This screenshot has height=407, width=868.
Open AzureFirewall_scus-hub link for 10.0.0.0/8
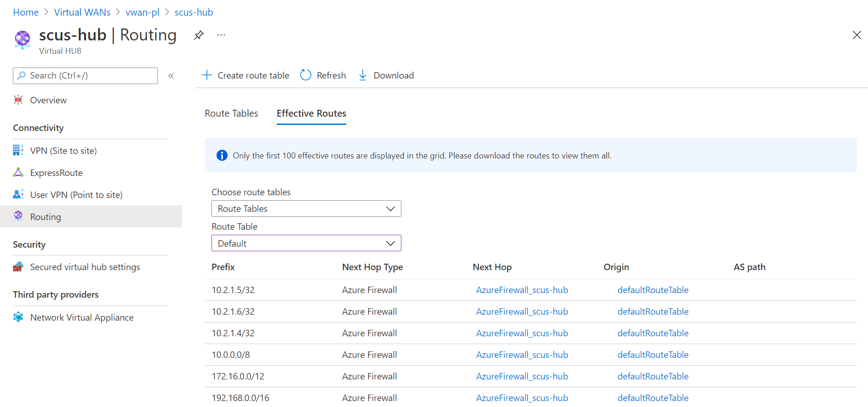click(522, 355)
